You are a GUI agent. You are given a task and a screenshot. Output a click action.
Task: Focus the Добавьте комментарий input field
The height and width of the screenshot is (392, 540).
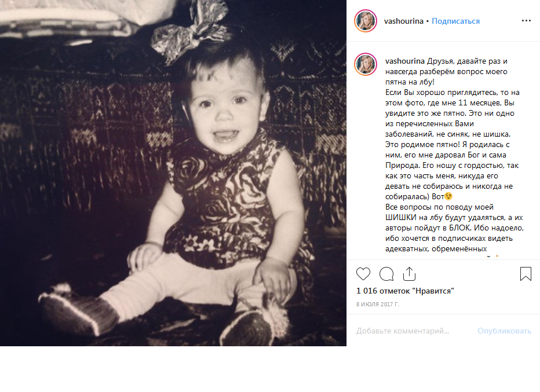(x=403, y=331)
